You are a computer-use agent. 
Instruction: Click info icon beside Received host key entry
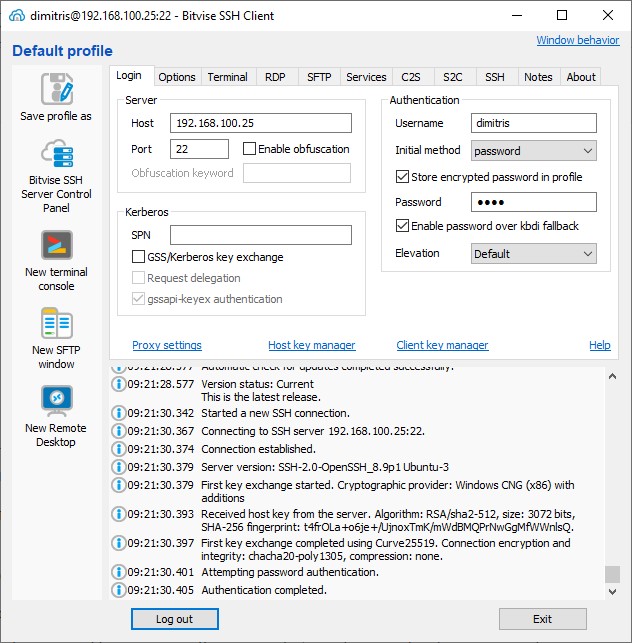(x=119, y=514)
